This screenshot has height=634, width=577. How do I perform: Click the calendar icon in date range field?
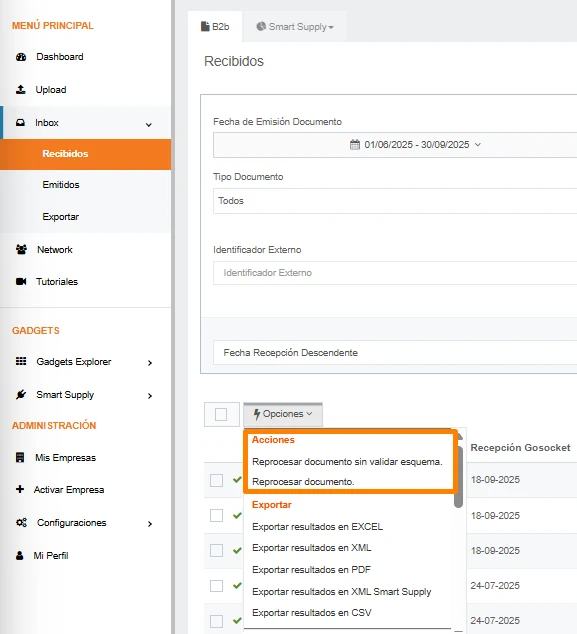coord(355,145)
